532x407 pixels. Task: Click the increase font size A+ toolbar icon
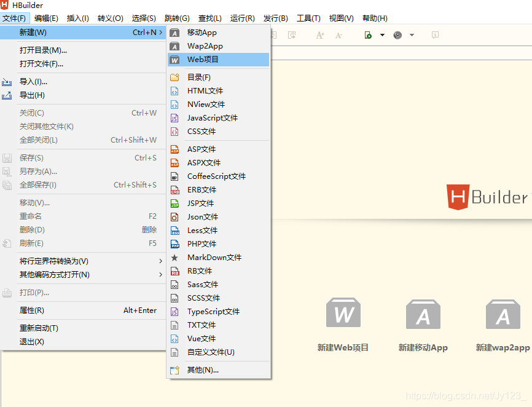click(320, 35)
